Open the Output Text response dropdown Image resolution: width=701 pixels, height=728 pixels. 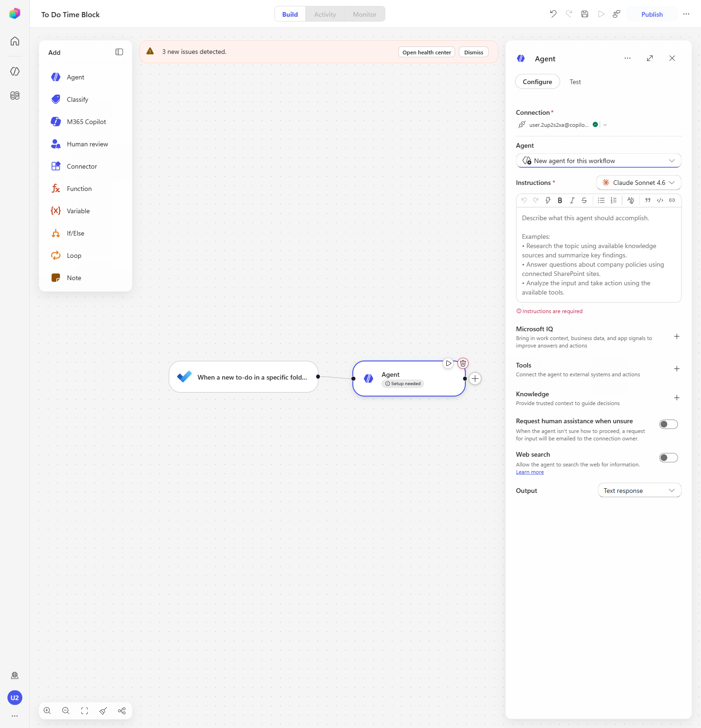click(x=640, y=491)
